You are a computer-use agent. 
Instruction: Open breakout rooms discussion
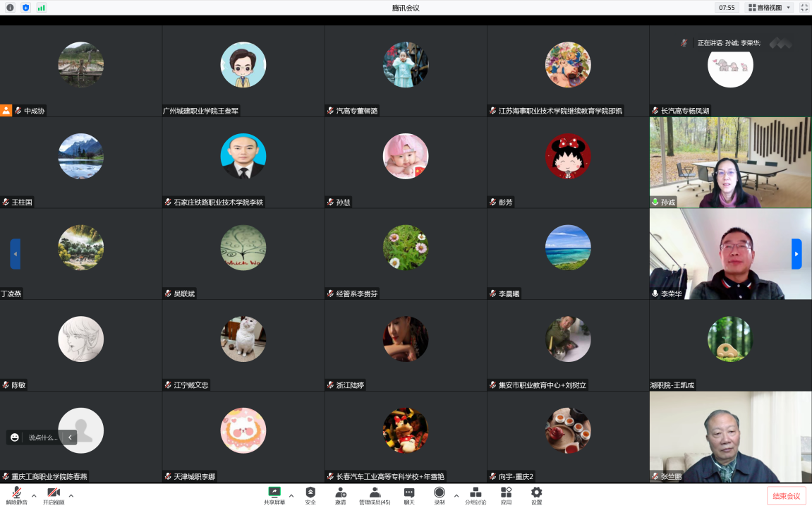click(475, 495)
